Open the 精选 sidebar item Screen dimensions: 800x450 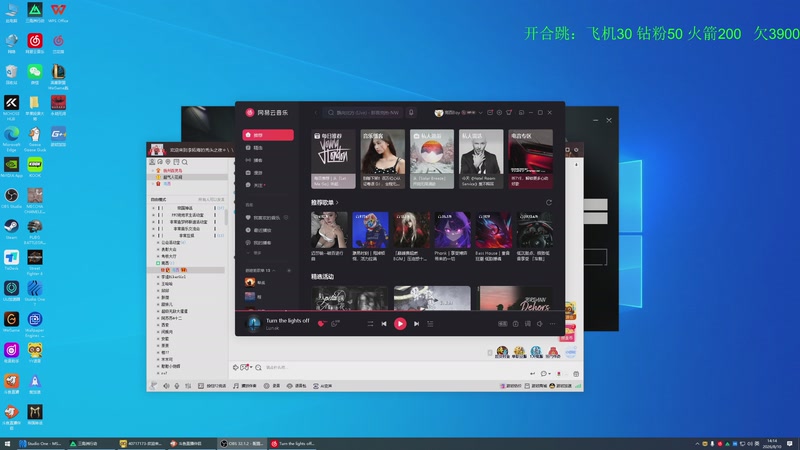268,147
